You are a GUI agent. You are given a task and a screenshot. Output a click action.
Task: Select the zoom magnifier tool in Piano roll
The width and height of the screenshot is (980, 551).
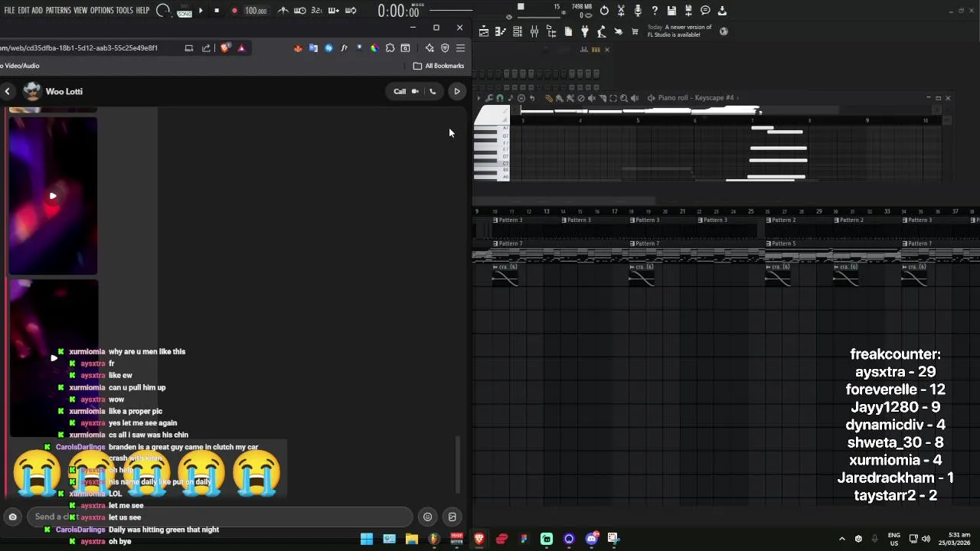point(624,98)
